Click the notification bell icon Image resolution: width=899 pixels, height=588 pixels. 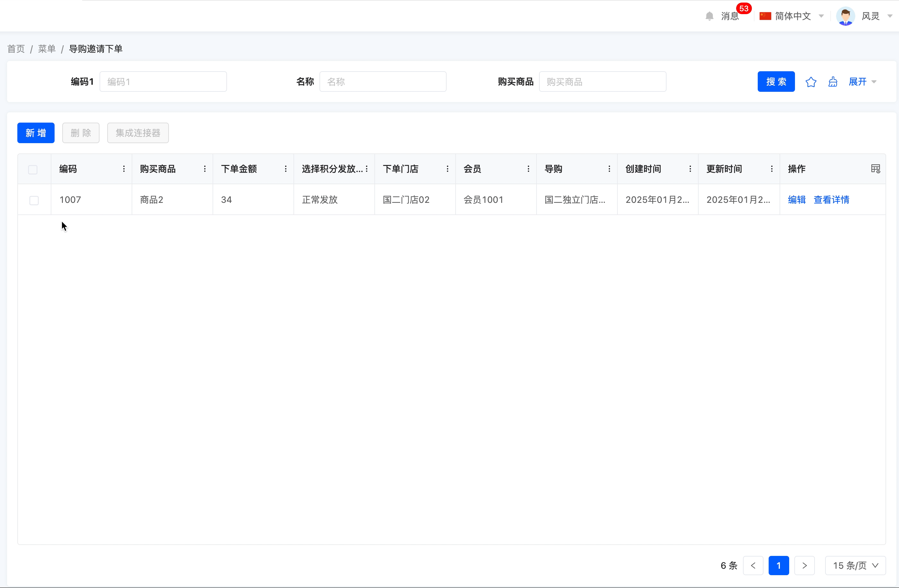[x=709, y=16]
